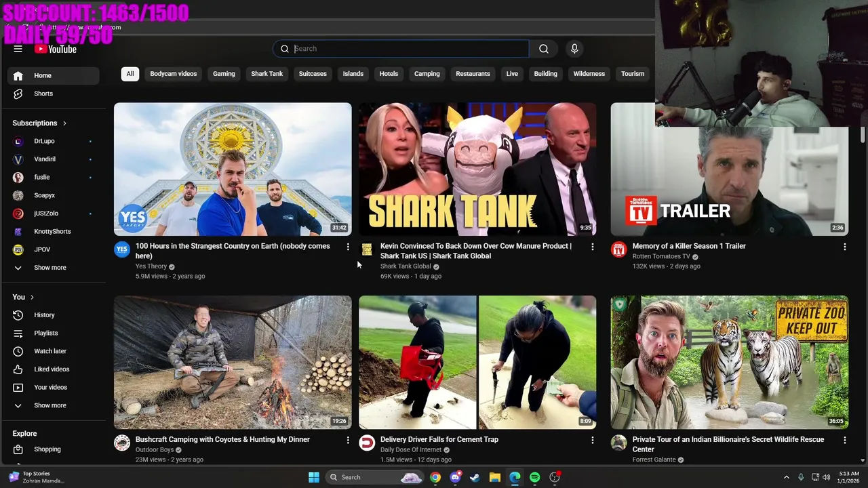Open Shorts in the sidebar

pos(53,94)
